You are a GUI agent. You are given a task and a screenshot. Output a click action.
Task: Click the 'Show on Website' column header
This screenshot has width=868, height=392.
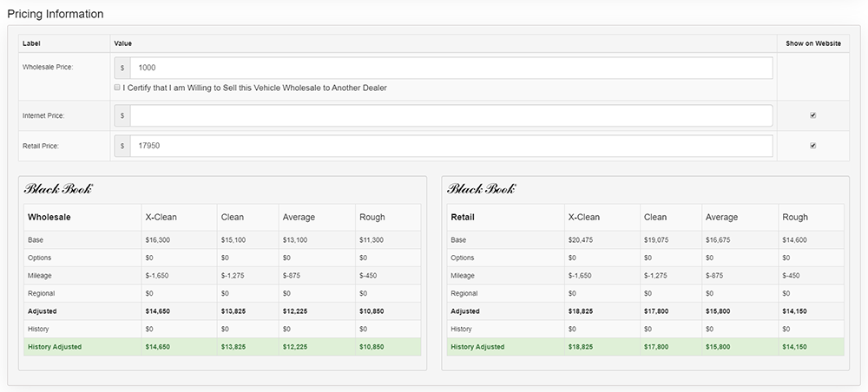[813, 43]
